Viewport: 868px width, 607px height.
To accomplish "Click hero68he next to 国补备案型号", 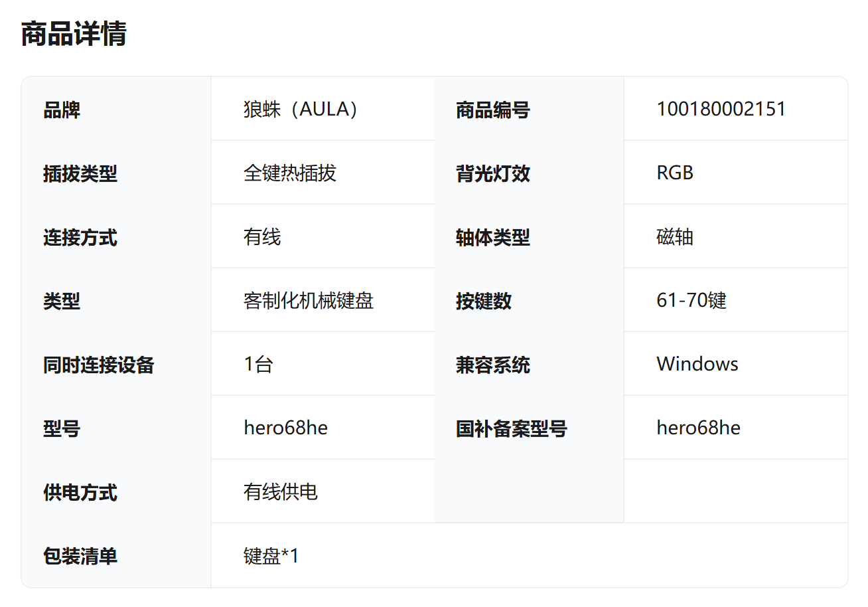I will [698, 428].
